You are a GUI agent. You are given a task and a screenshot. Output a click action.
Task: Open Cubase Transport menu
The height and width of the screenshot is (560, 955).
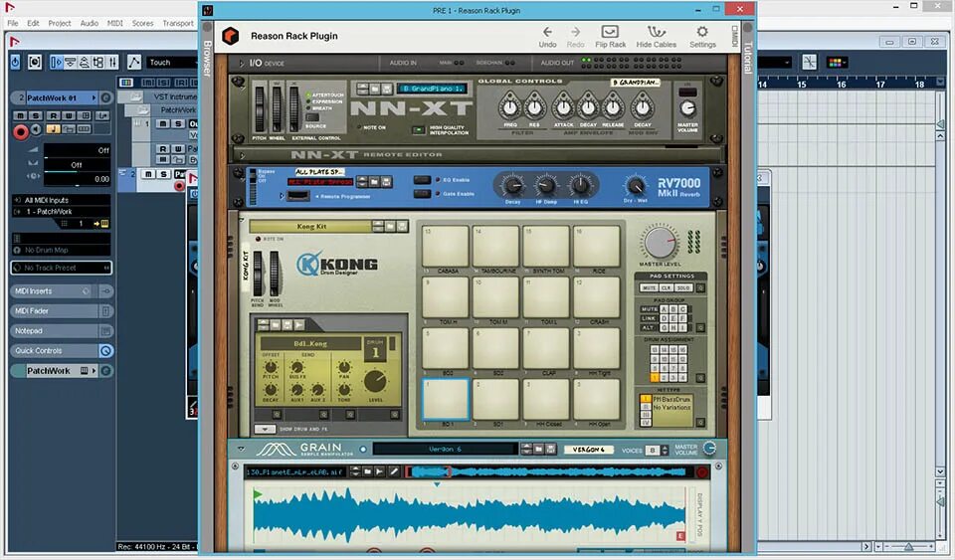[178, 23]
